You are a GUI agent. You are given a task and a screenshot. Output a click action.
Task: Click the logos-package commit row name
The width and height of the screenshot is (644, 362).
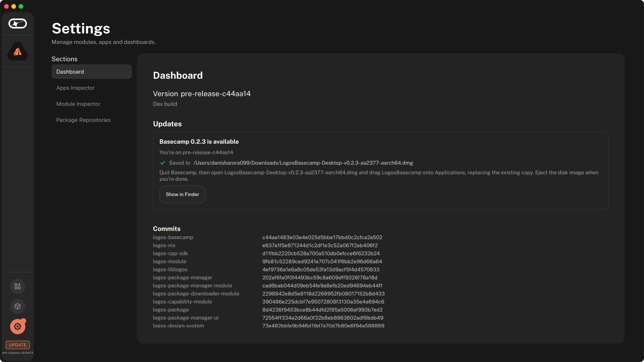pos(171,310)
